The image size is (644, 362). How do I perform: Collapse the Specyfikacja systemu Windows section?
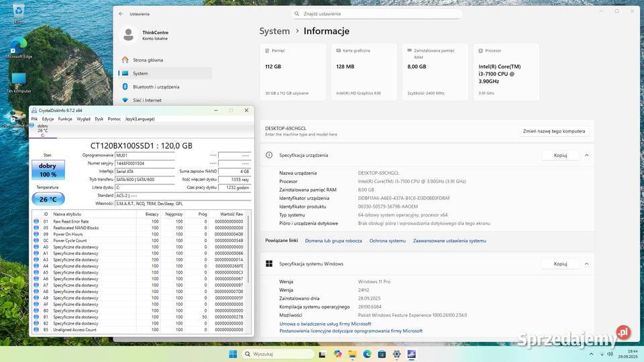(586, 263)
